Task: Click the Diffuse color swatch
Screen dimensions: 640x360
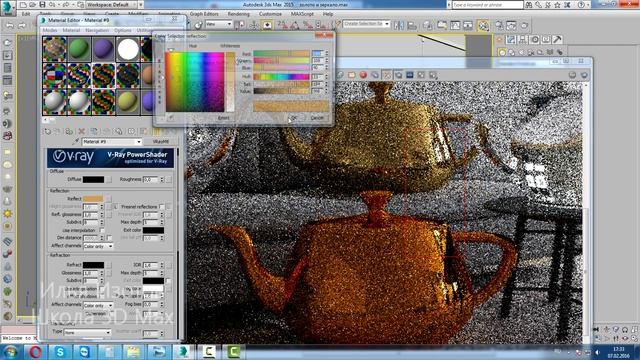Action: [93, 179]
